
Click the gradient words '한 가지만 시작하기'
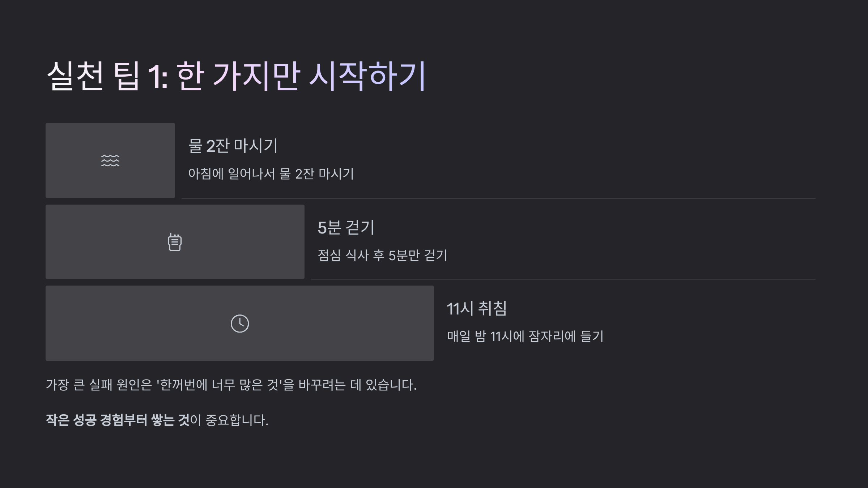(301, 76)
